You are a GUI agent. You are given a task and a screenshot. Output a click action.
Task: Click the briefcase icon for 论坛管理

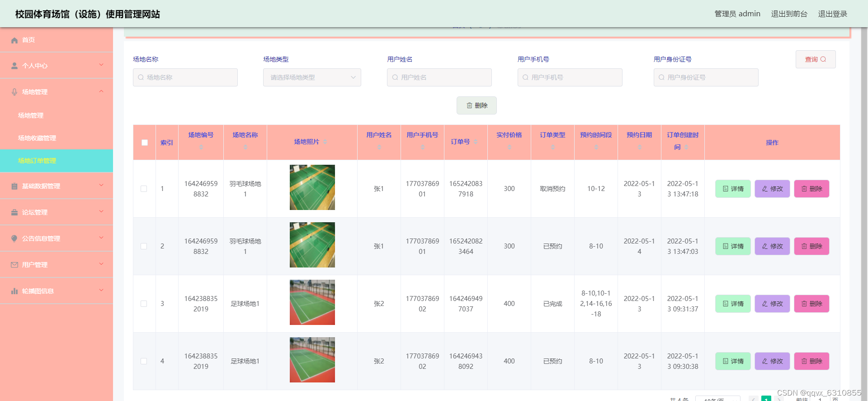[x=14, y=212]
